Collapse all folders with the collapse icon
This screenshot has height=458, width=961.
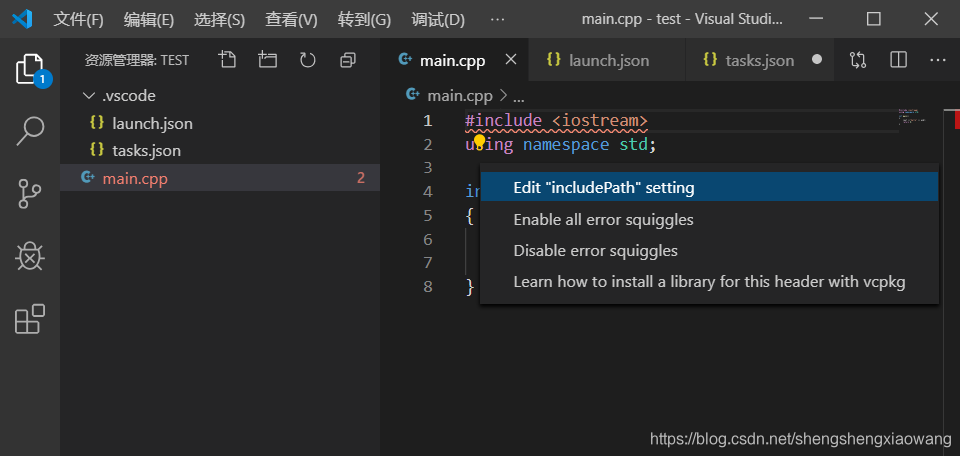(348, 60)
